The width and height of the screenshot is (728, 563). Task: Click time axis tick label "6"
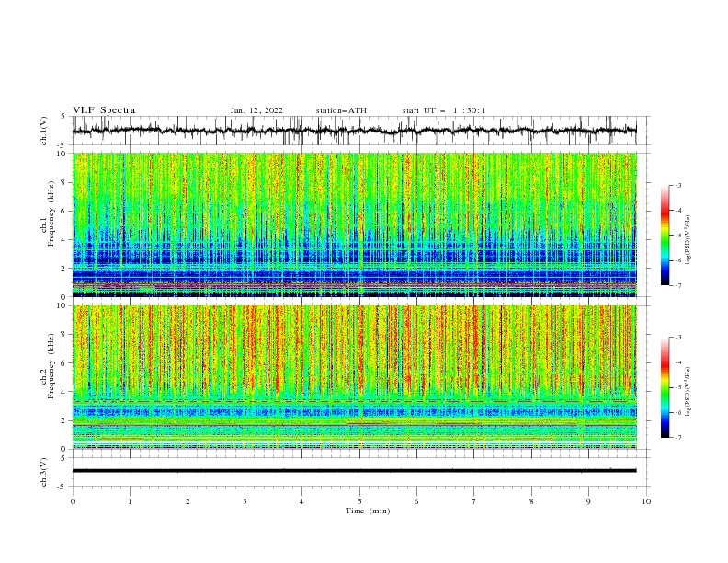(x=416, y=501)
